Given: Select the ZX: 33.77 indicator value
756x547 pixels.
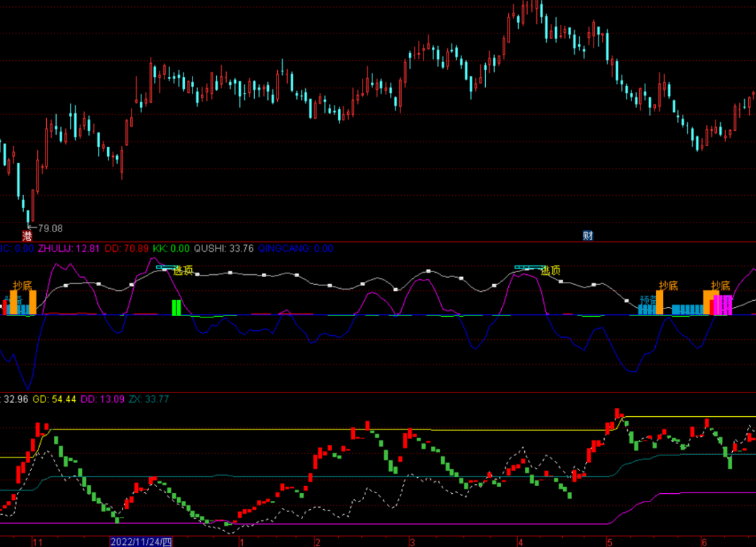Looking at the screenshot, I should point(149,399).
